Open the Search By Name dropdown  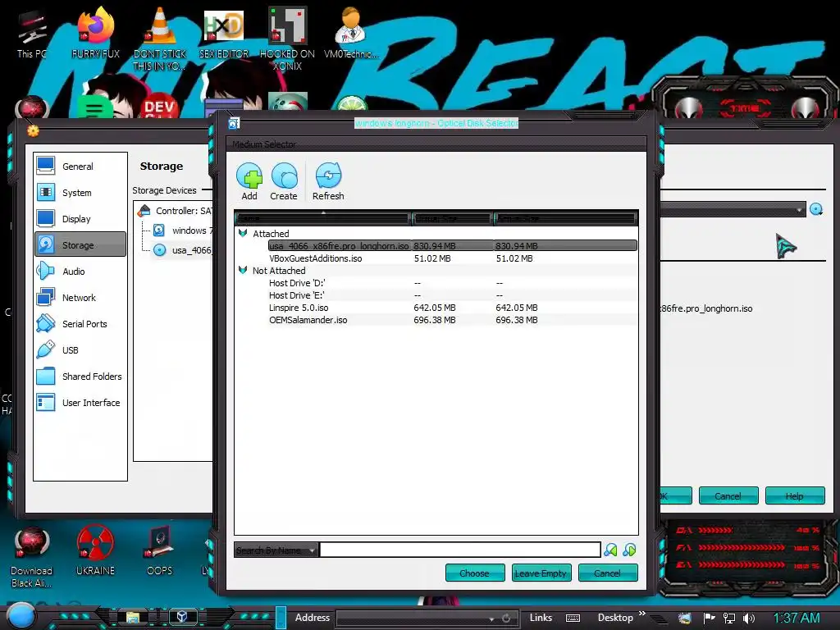tap(276, 550)
